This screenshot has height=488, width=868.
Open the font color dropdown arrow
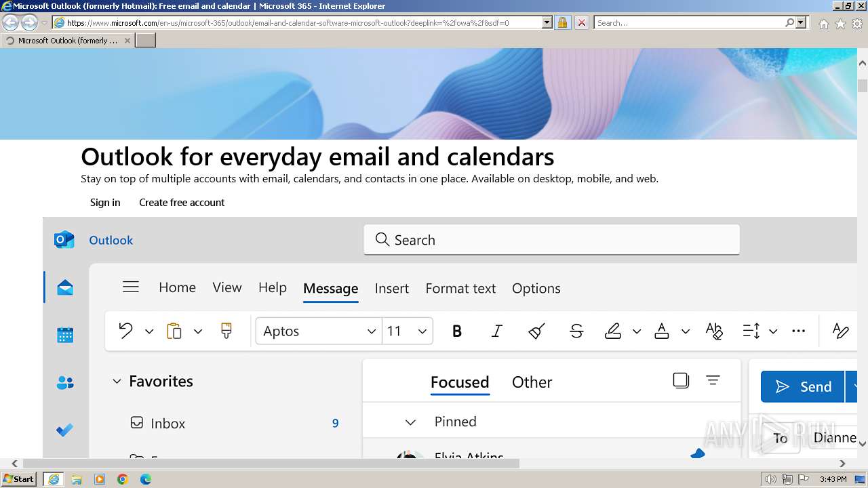coord(686,331)
